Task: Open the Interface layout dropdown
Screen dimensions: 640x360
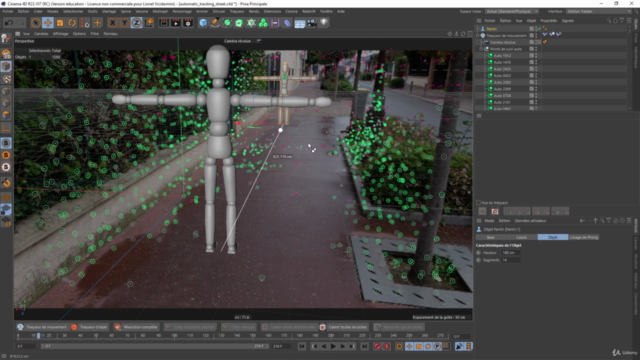Action: click(x=599, y=11)
